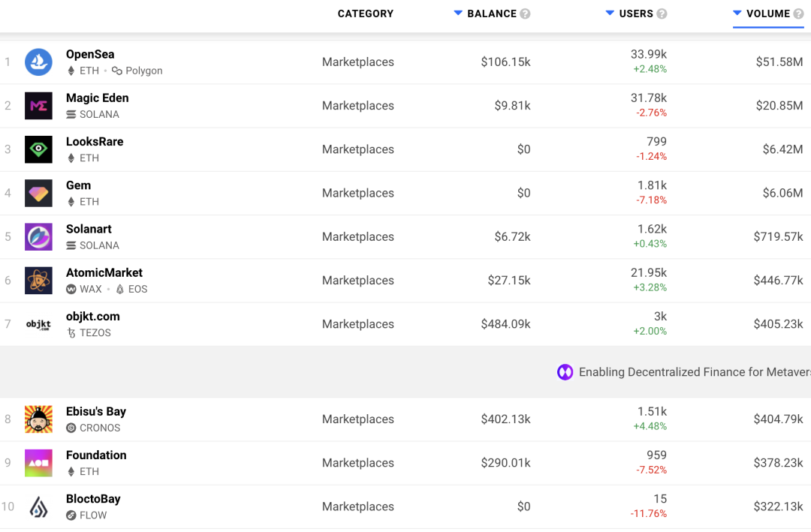
Task: Open the LooksRare eye logo
Action: pyautogui.click(x=38, y=149)
